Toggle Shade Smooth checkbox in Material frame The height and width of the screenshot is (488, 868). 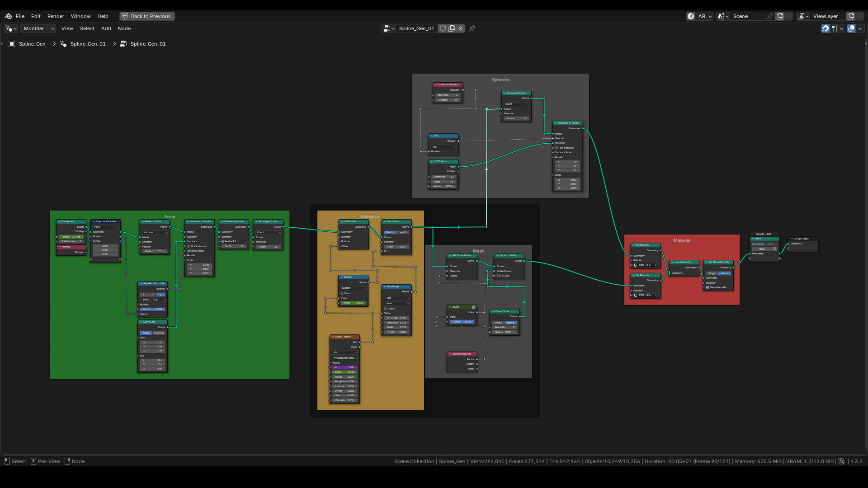pos(708,288)
